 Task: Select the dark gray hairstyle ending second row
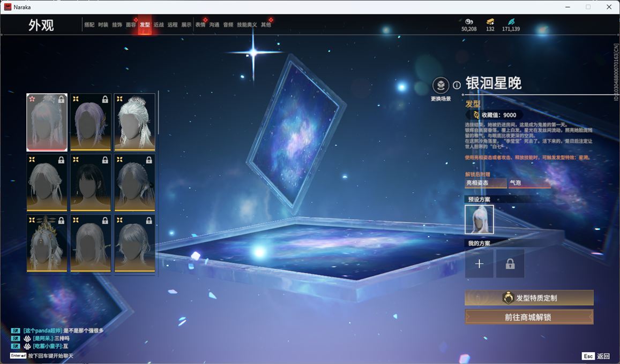coord(135,183)
